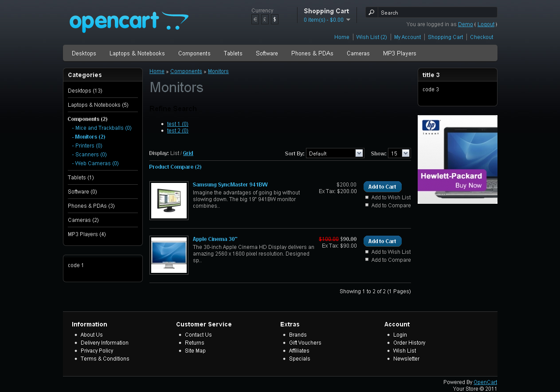Open Wish List (2) link
560x392 pixels.
tap(372, 37)
